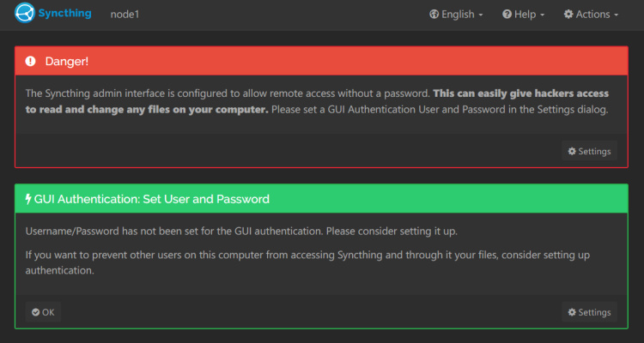Screen dimensions: 644x343
Task: Click the Actions gear icon
Action: coord(568,15)
